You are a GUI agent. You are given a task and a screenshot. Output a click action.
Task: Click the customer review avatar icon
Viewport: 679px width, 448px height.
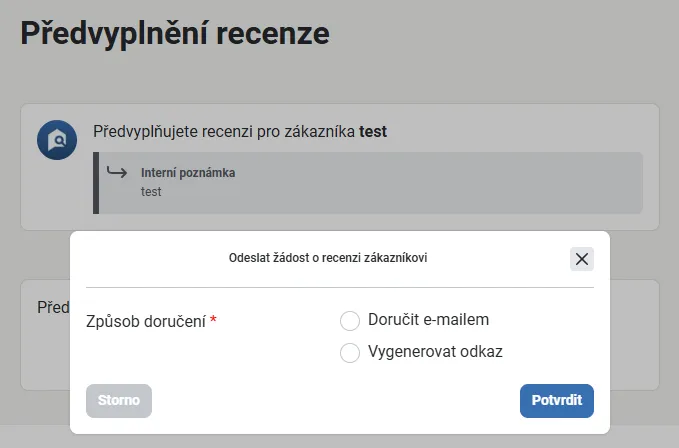point(57,140)
